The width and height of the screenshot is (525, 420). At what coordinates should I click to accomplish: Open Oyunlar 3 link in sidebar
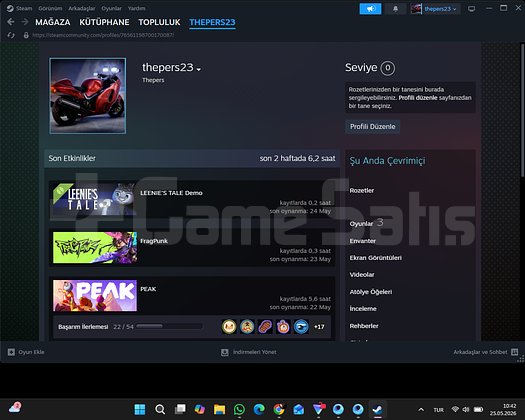coord(366,223)
